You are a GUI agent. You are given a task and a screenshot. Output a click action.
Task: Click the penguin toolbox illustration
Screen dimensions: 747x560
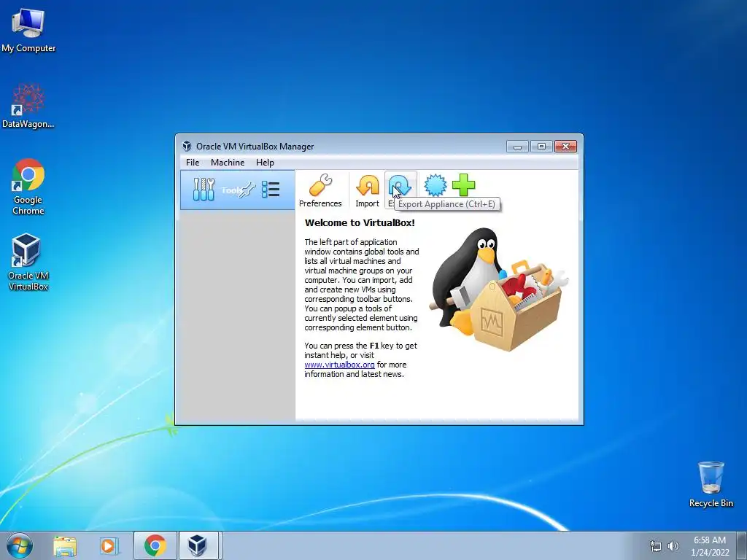pyautogui.click(x=499, y=289)
